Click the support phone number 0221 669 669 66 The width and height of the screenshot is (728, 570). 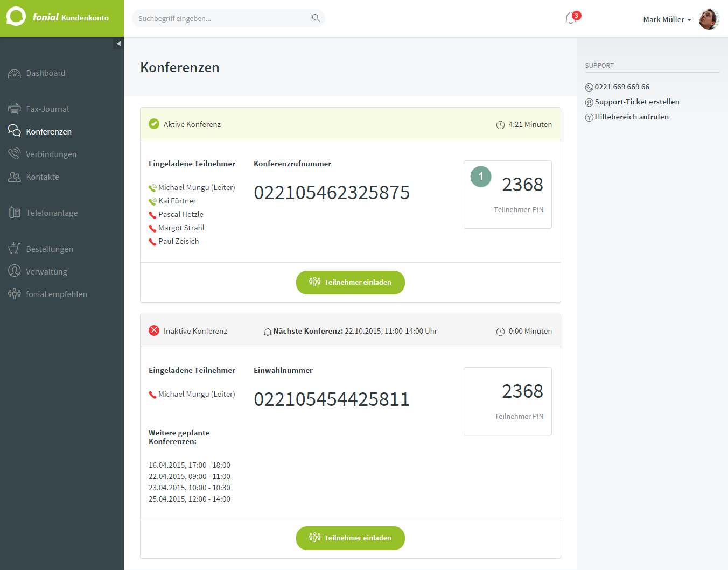(x=622, y=87)
